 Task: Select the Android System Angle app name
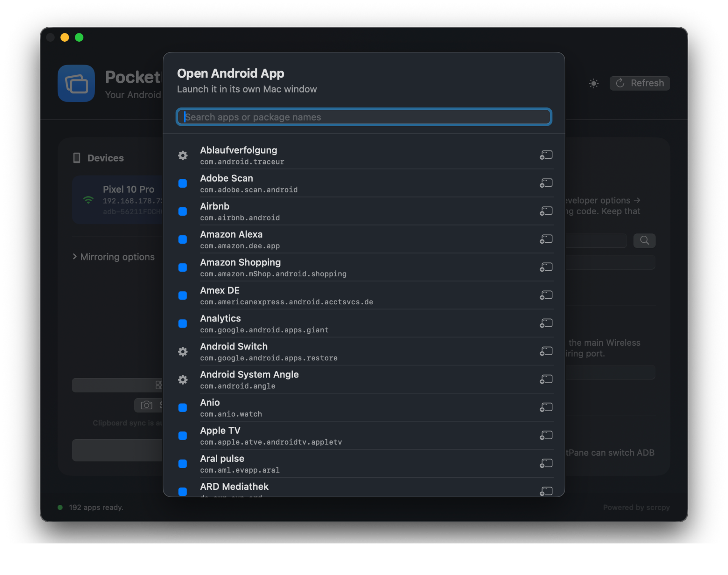(x=249, y=374)
